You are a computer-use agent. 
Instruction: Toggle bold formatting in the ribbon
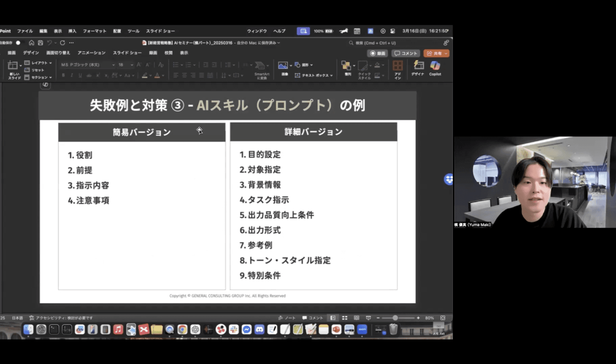tap(63, 75)
